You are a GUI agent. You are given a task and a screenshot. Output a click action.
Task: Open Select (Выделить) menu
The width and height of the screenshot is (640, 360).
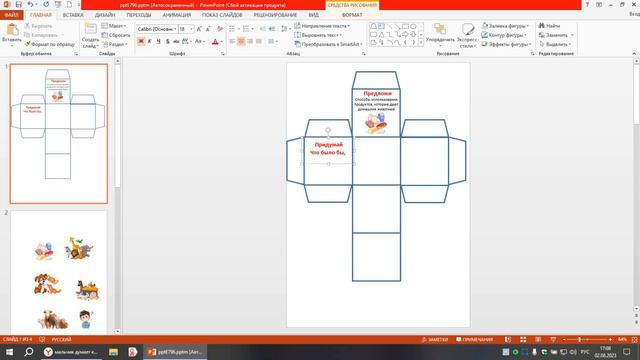pyautogui.click(x=555, y=44)
